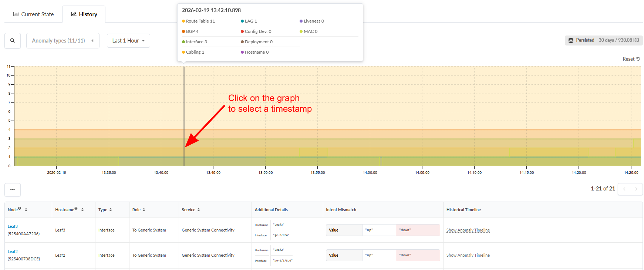
Task: Click "Route Table 11" in the tooltip legend
Action: [199, 21]
